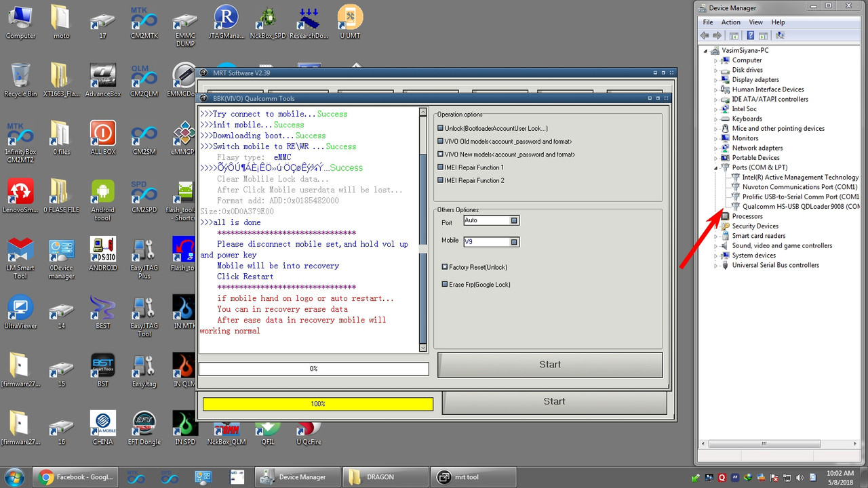
Task: Expand the Disk drives node
Action: [x=715, y=70]
